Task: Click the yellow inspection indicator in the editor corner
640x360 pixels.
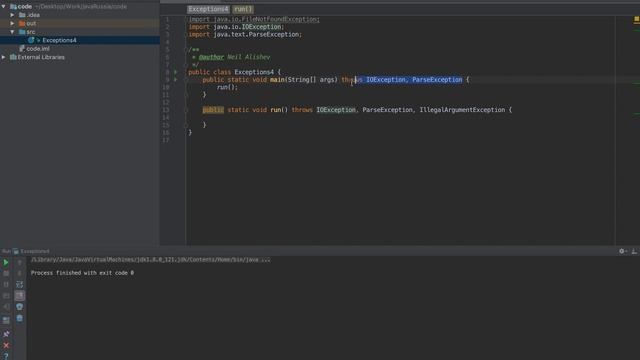Action: [x=636, y=19]
